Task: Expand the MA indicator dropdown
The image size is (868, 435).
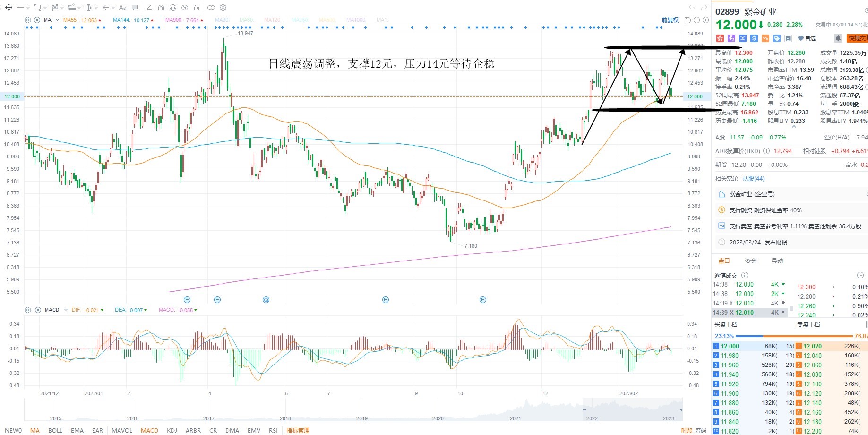Action: 57,20
